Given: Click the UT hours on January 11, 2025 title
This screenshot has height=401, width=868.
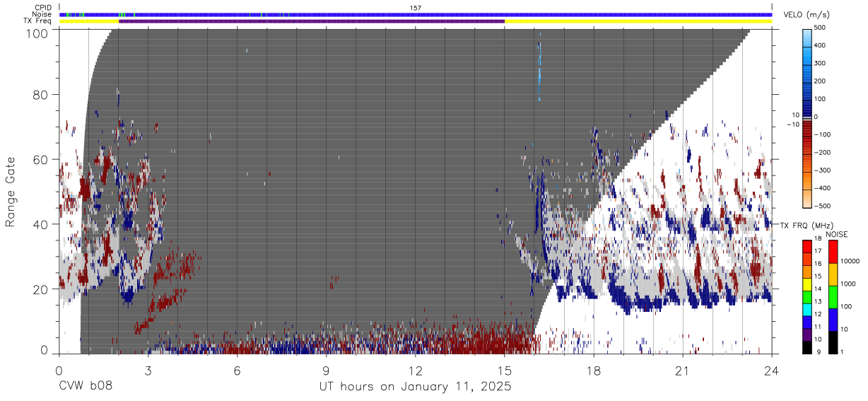Looking at the screenshot, I should (x=415, y=387).
